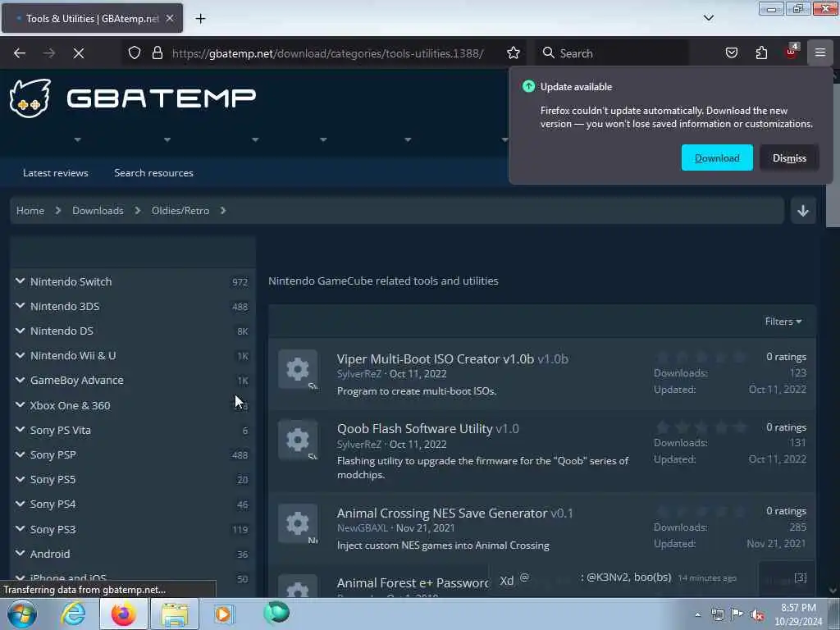This screenshot has height=630, width=840.
Task: Open the Animal Forest e+ Password resource
Action: [413, 583]
